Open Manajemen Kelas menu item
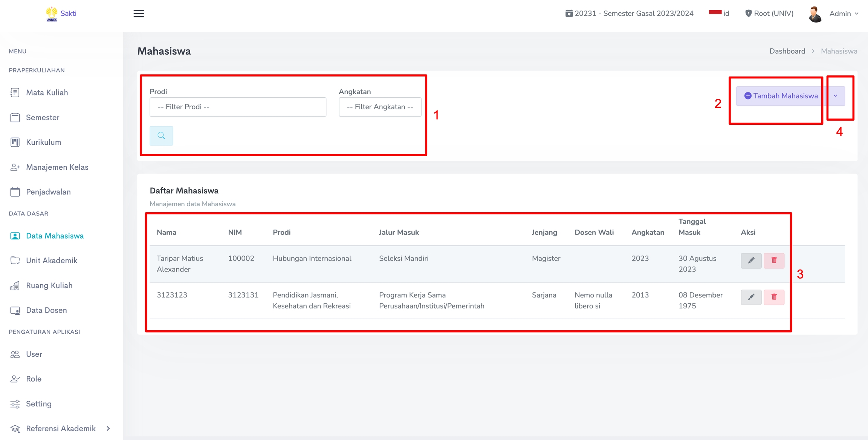The height and width of the screenshot is (440, 868). pos(57,167)
